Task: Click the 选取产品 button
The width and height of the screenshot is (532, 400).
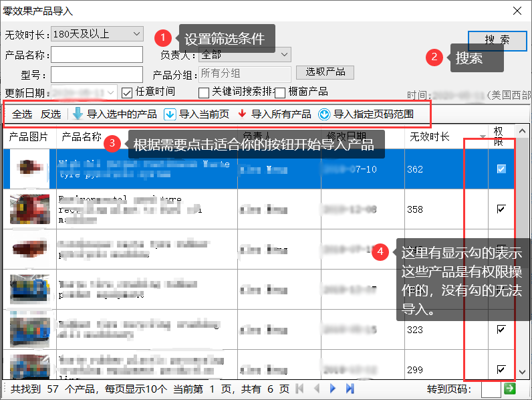Action: tap(325, 72)
